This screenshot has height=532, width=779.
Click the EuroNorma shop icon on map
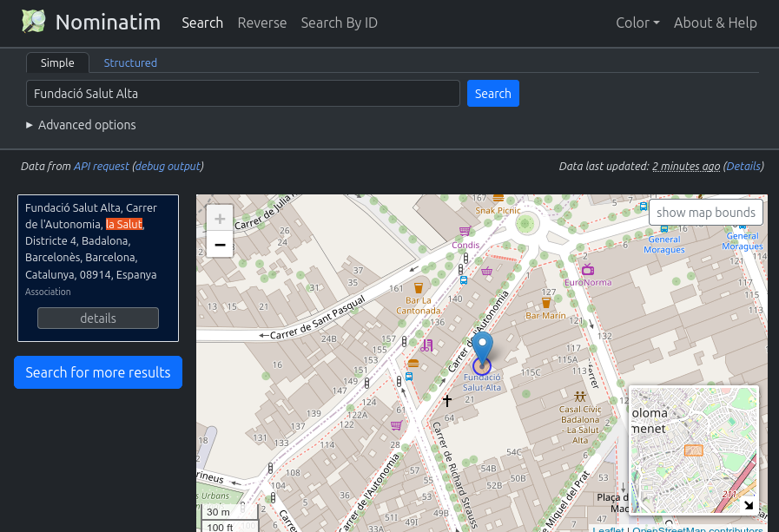pos(588,270)
